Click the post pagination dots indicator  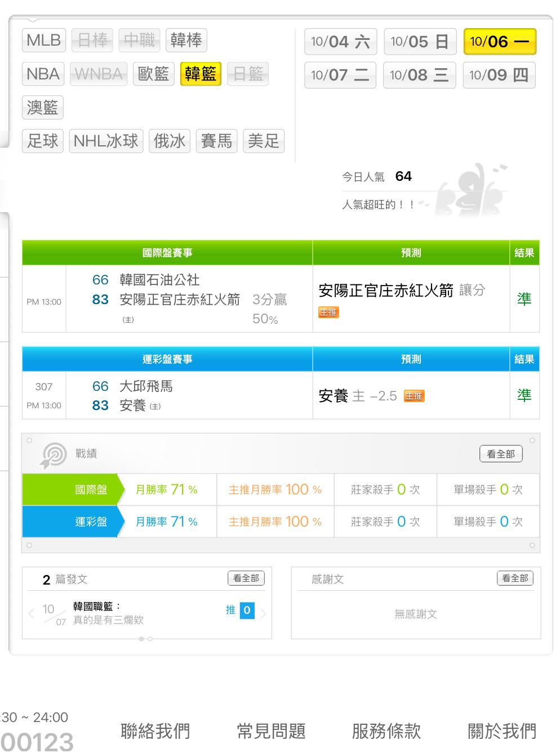[x=146, y=639]
